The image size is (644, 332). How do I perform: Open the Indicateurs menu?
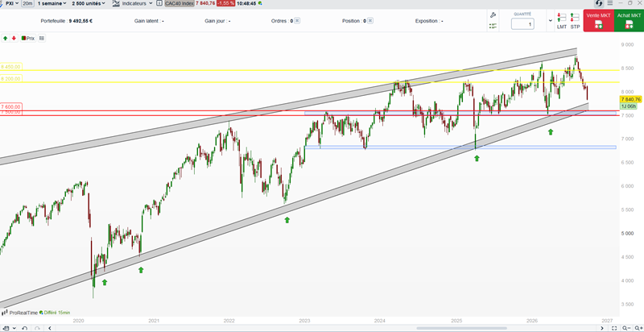[x=133, y=3]
